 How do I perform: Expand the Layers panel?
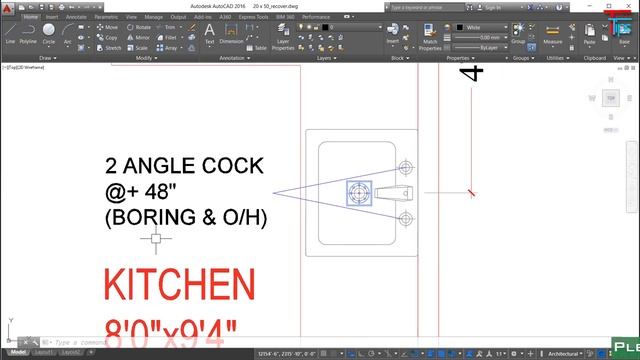327,58
